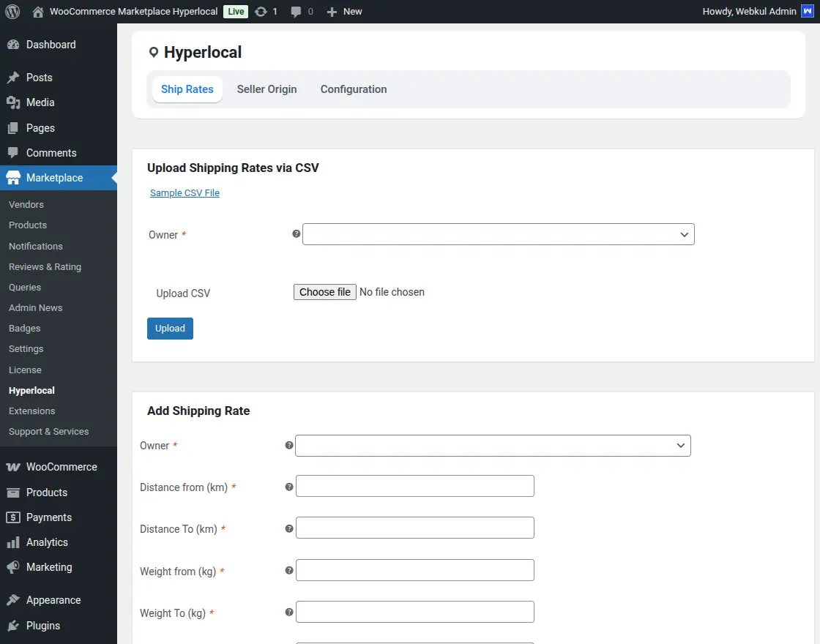Image resolution: width=820 pixels, height=644 pixels.
Task: Open Posts menu label
Action: [40, 78]
